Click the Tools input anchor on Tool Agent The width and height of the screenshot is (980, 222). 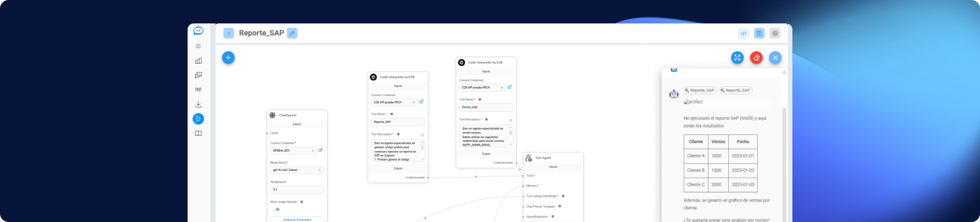(523, 176)
